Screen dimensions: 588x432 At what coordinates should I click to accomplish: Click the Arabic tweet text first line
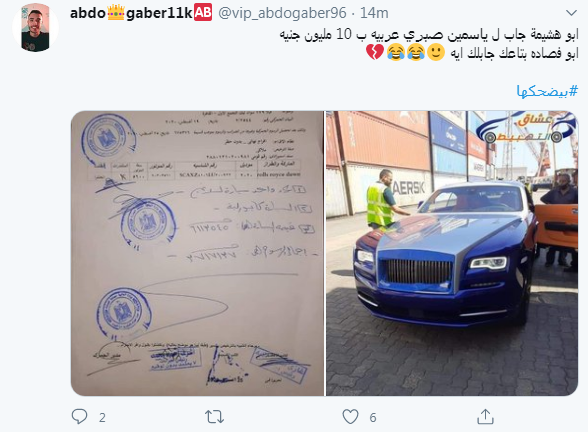click(x=429, y=34)
